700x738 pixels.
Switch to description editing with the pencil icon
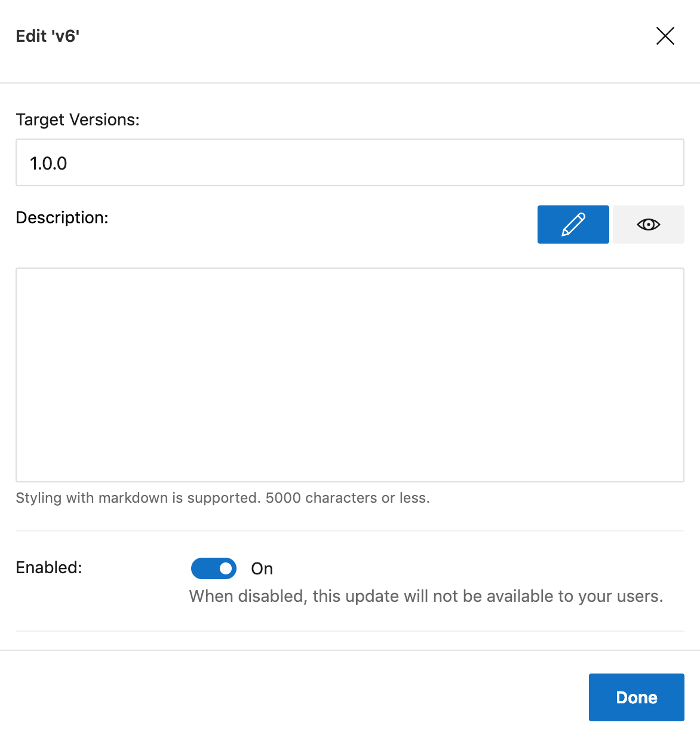click(573, 224)
